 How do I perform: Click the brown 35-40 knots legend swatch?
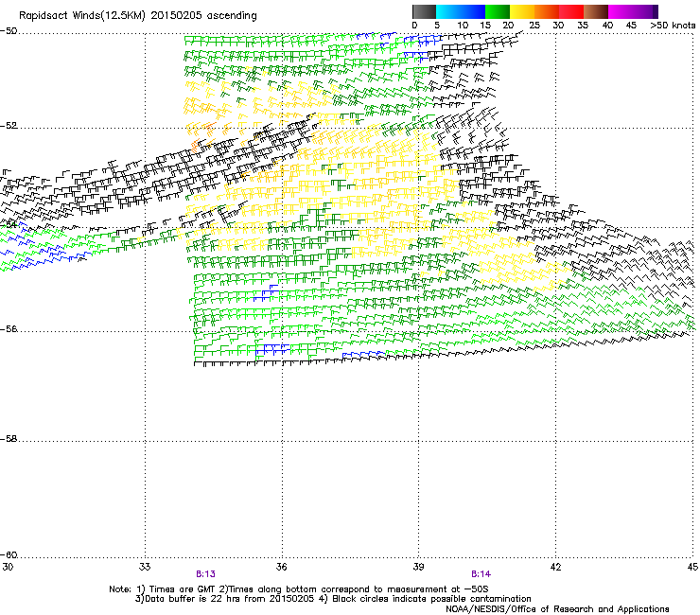coord(596,11)
